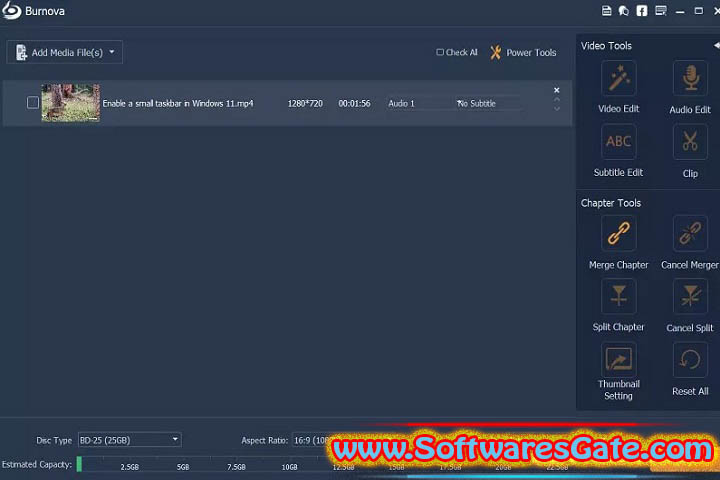Image resolution: width=720 pixels, height=480 pixels.
Task: Minimize the Burnova window
Action: (x=680, y=11)
